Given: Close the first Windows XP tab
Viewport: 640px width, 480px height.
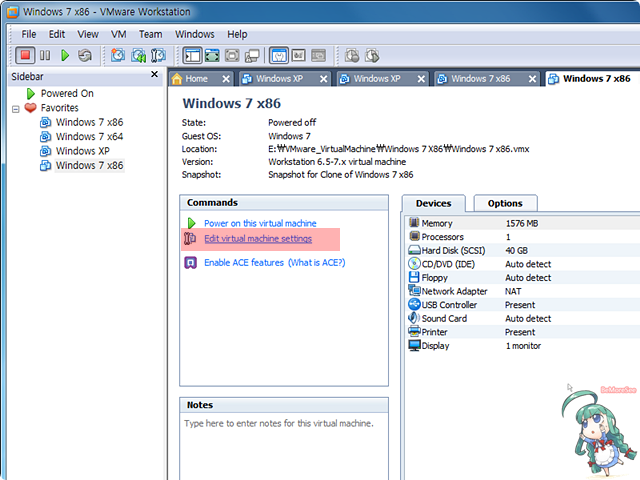Looking at the screenshot, I should 323,79.
